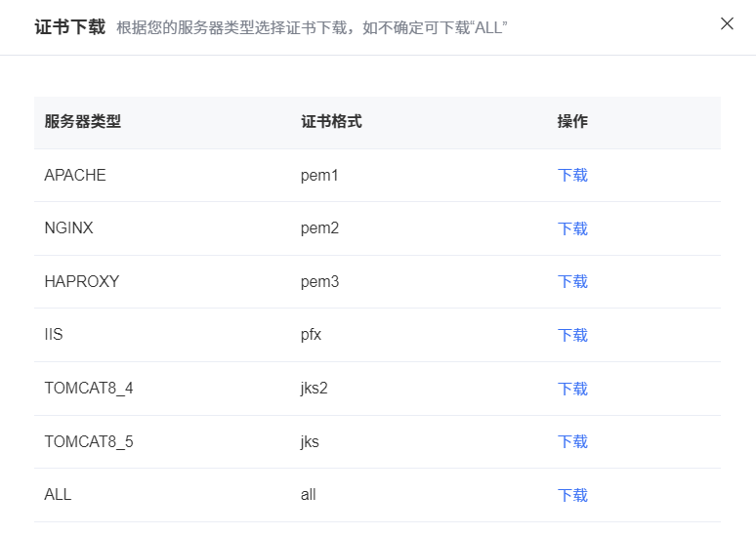Download the NGINX pem2 certificate
Viewport: 756px width, 536px height.
[572, 228]
